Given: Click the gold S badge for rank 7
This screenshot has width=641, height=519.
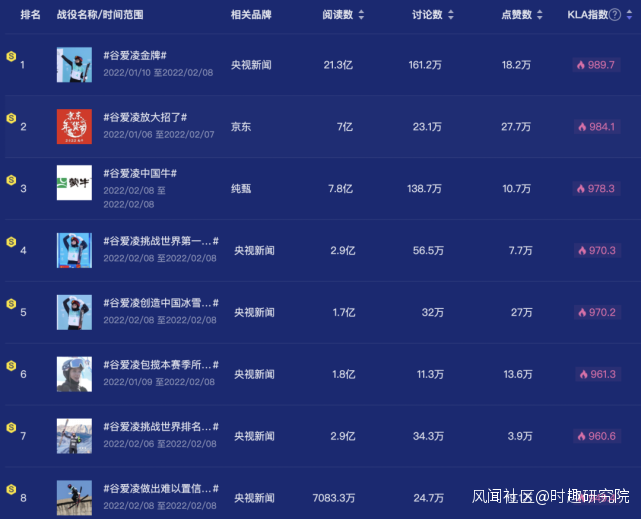Looking at the screenshot, I should tap(11, 427).
